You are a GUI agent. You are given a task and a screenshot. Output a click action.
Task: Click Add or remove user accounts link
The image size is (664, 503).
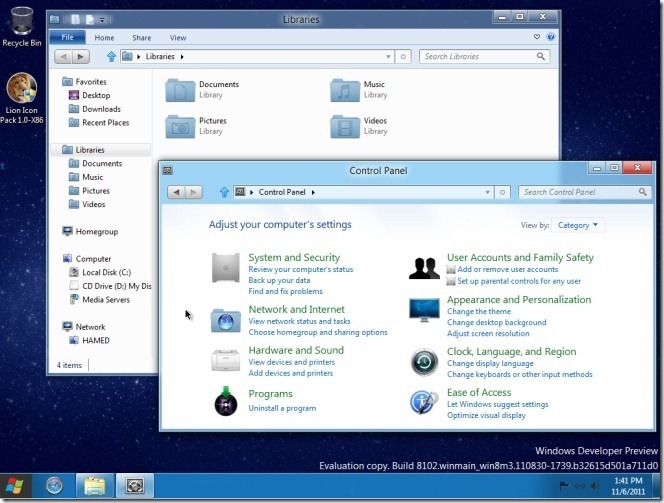pos(508,269)
